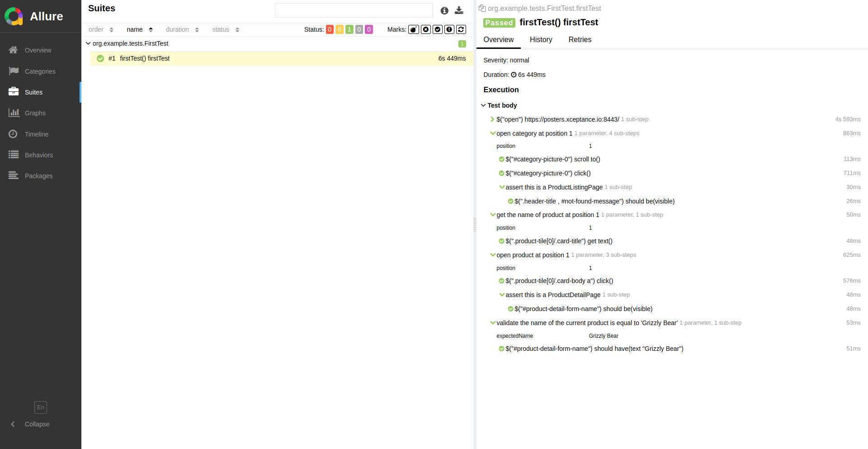This screenshot has width=868, height=449.
Task: Toggle the purple unknown status filter
Action: pos(369,29)
